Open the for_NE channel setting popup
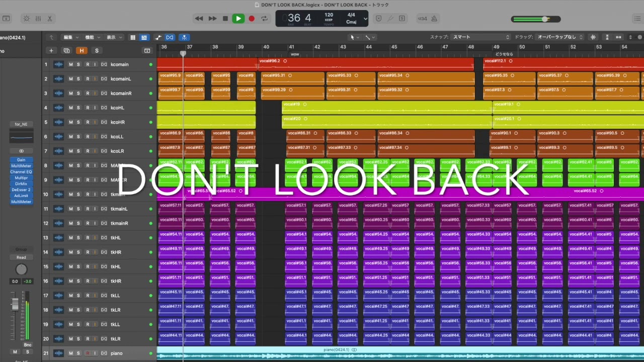Screen dimensions: 644x362 tap(21, 124)
